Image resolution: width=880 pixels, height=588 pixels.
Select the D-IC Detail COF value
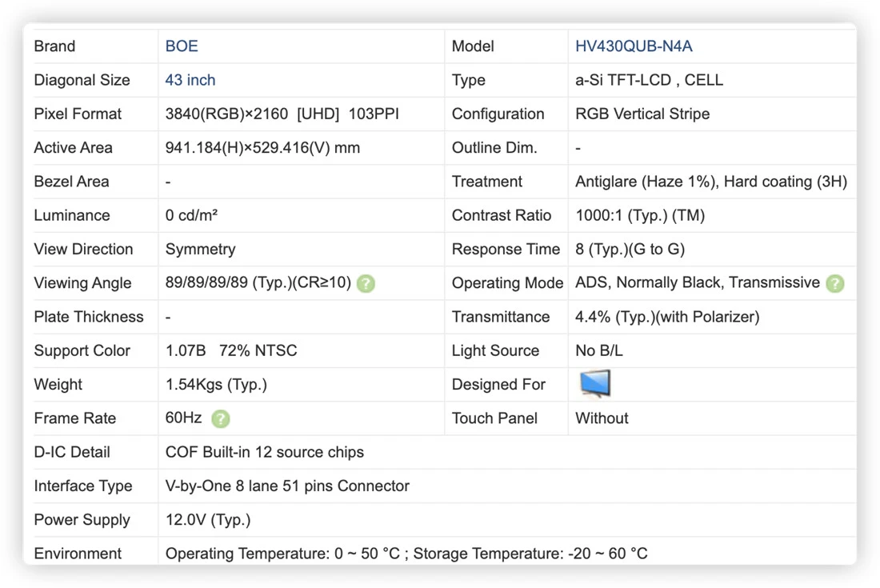pos(264,452)
